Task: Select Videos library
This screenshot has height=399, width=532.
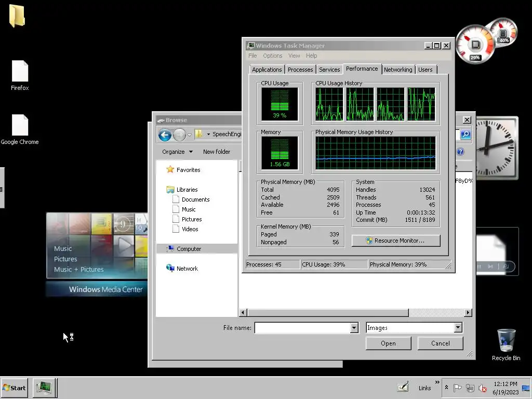Action: coord(185,229)
